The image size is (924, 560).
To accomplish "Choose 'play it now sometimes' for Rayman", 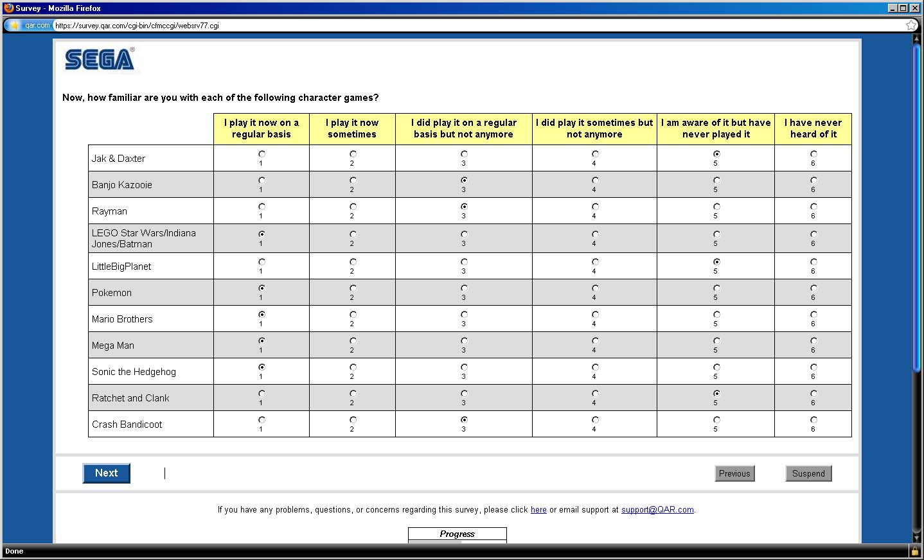I will [353, 207].
